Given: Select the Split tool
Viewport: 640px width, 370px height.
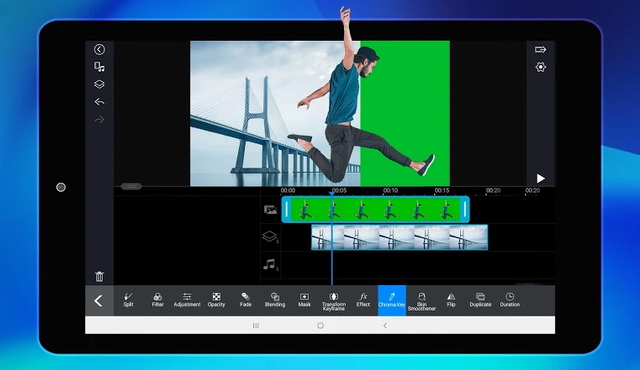Looking at the screenshot, I should pos(128,300).
